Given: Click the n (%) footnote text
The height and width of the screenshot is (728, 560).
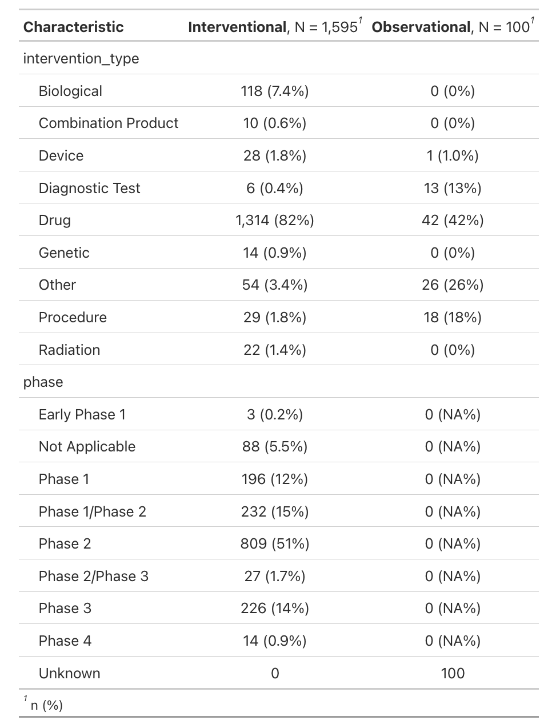Looking at the screenshot, I should pyautogui.click(x=47, y=706).
